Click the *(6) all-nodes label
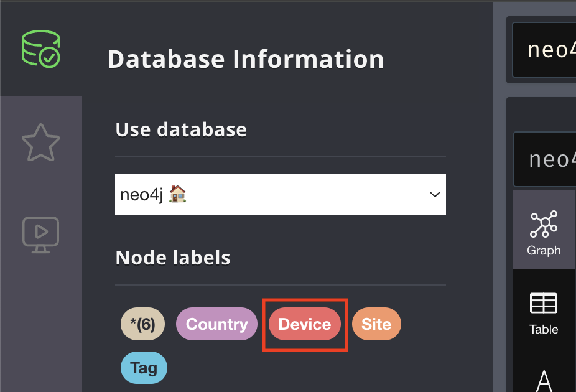The image size is (576, 392). click(x=142, y=324)
